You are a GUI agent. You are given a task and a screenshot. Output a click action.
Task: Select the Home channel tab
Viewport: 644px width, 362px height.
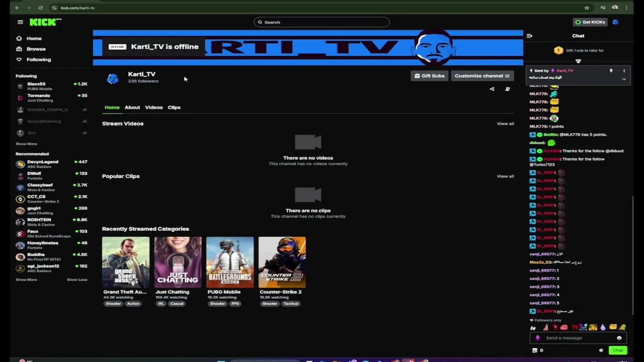click(112, 107)
